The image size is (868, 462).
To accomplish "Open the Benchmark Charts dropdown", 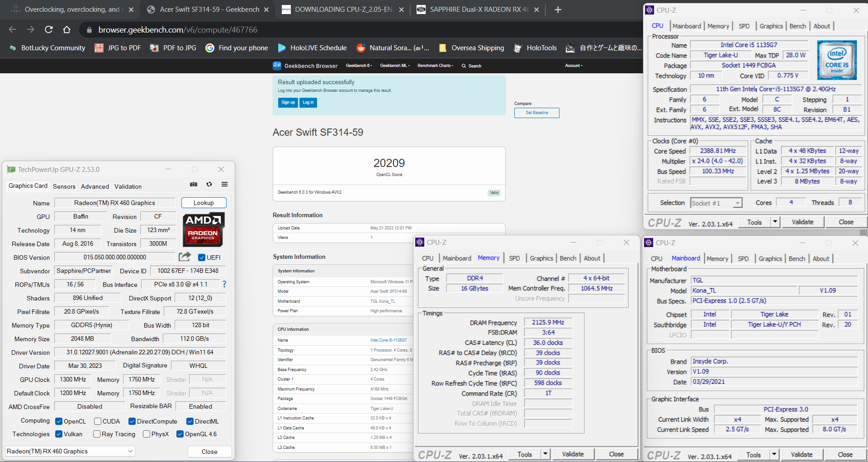I will tap(435, 66).
